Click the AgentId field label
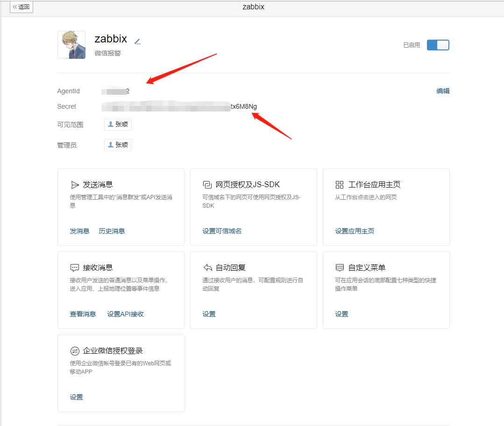The height and width of the screenshot is (426, 504). point(69,91)
